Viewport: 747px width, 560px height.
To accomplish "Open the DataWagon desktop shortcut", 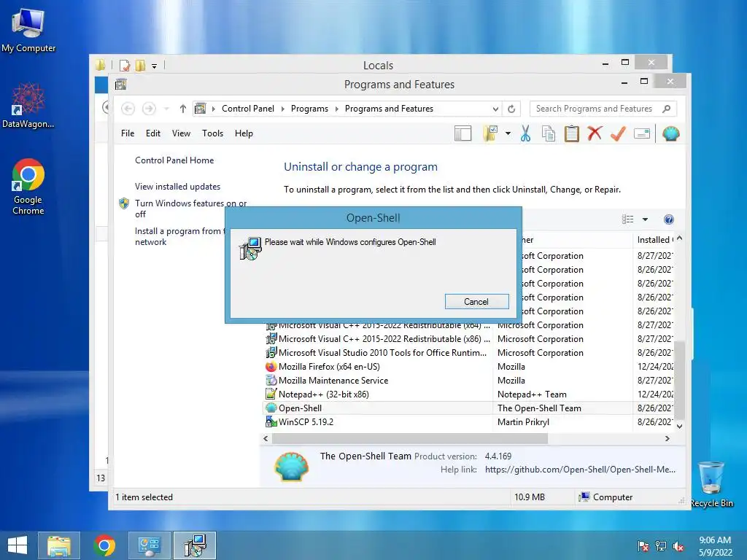I will 28,105.
